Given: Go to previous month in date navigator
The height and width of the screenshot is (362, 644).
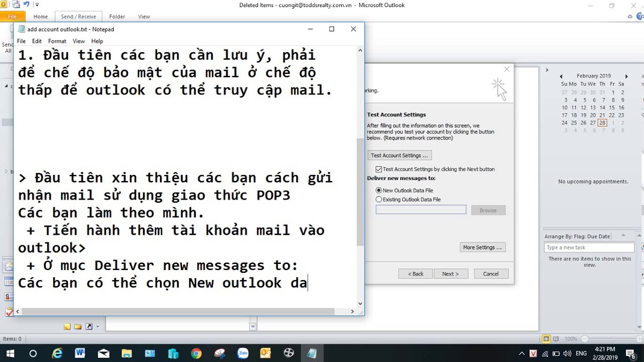Looking at the screenshot, I should point(561,76).
